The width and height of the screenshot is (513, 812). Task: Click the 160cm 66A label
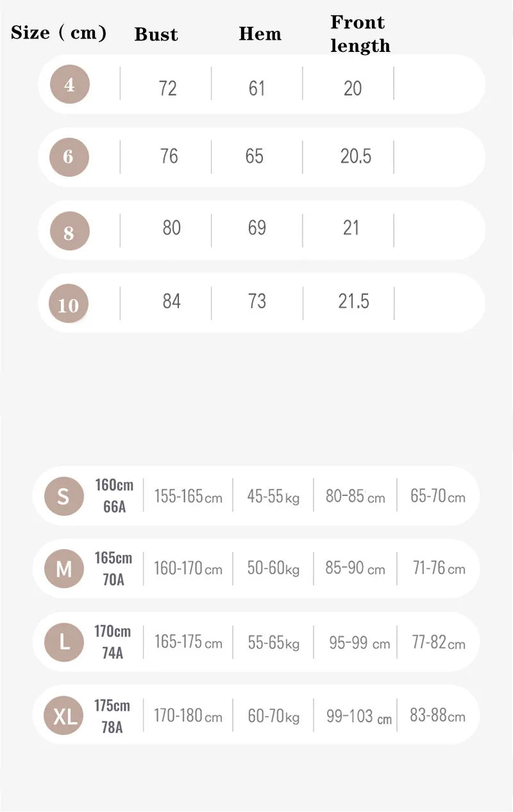pos(114,496)
